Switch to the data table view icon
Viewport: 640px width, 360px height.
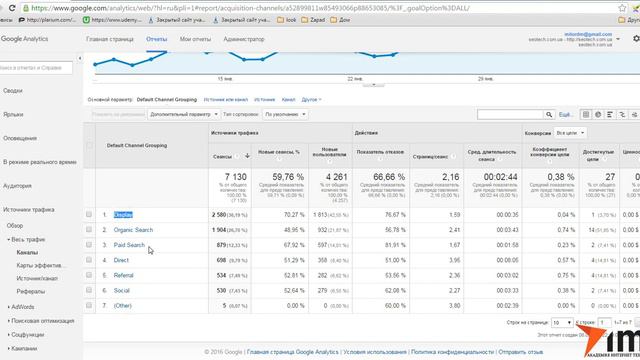[586, 115]
